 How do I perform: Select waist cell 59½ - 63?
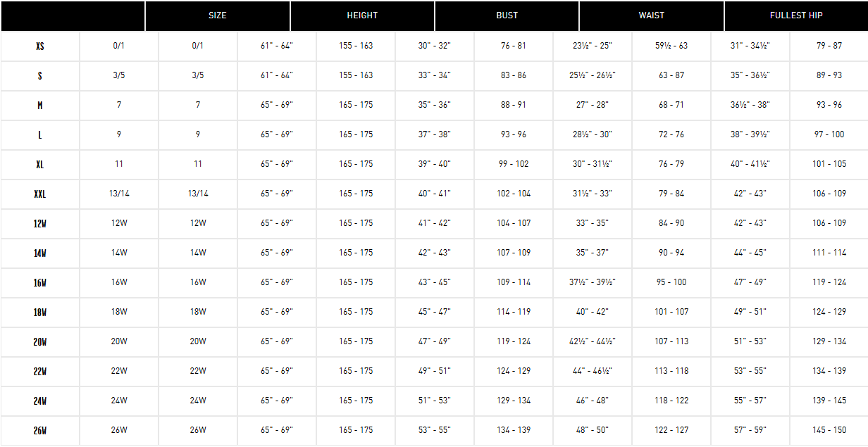[671, 46]
